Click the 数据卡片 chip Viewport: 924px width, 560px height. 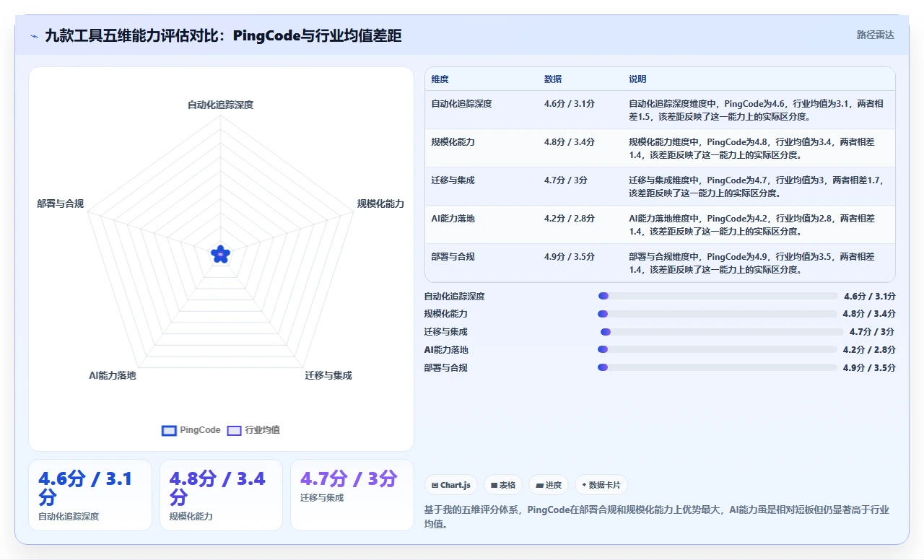click(x=601, y=485)
